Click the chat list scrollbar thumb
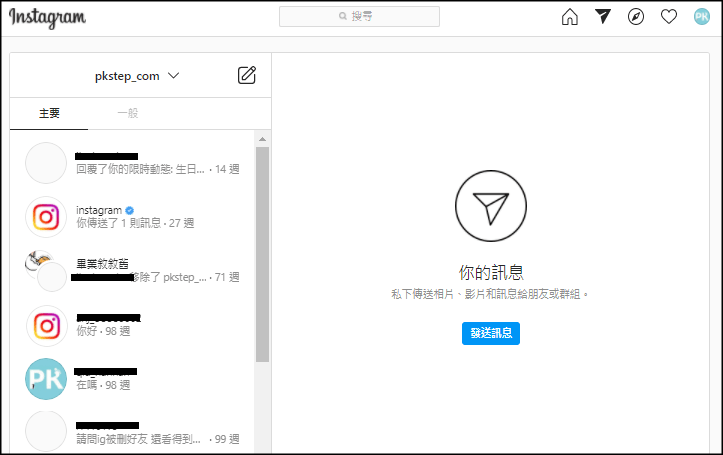 point(262,254)
